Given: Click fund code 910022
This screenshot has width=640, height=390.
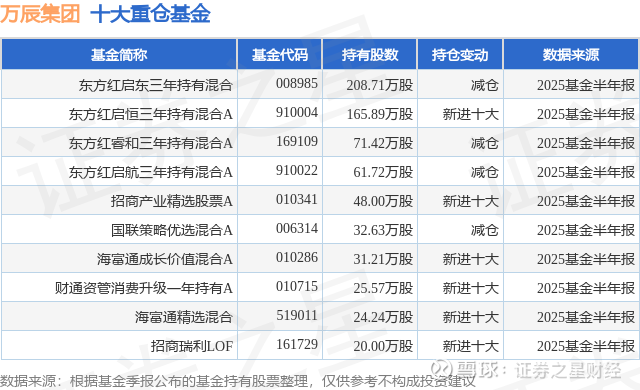Looking at the screenshot, I should [x=297, y=171].
